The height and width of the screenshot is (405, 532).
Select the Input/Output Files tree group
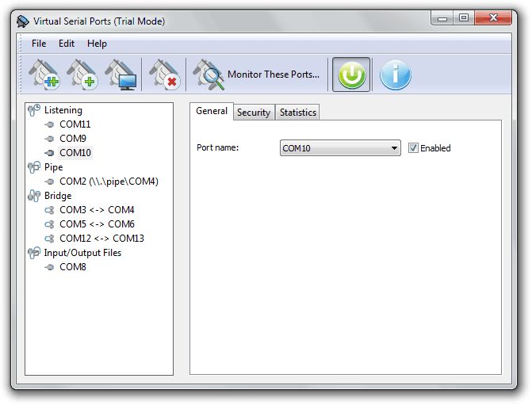[82, 253]
